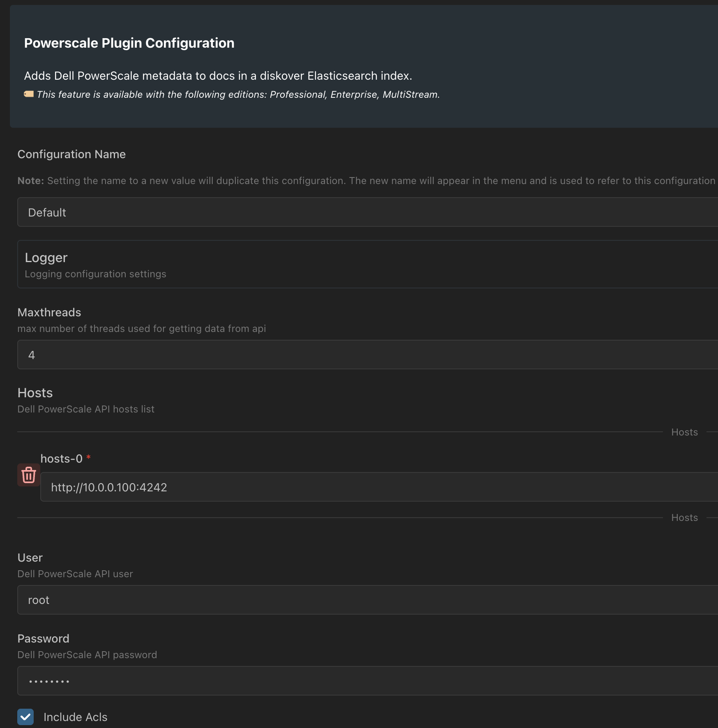Click the Maxthreads threads description text
The height and width of the screenshot is (728, 718).
(142, 329)
